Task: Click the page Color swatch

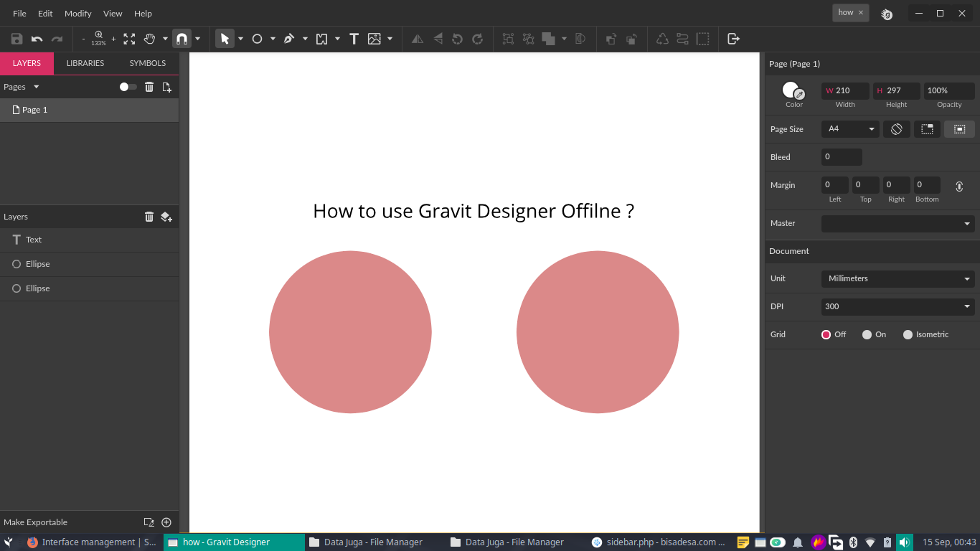Action: (793, 90)
